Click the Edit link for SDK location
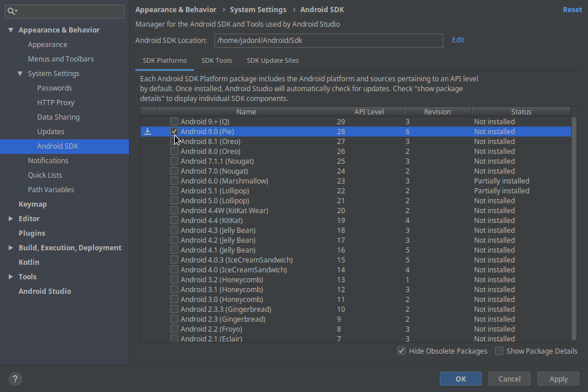Screen dimensions: 588x392 458,40
